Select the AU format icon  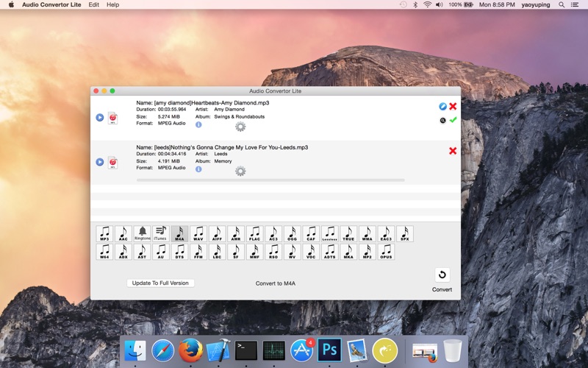[161, 252]
